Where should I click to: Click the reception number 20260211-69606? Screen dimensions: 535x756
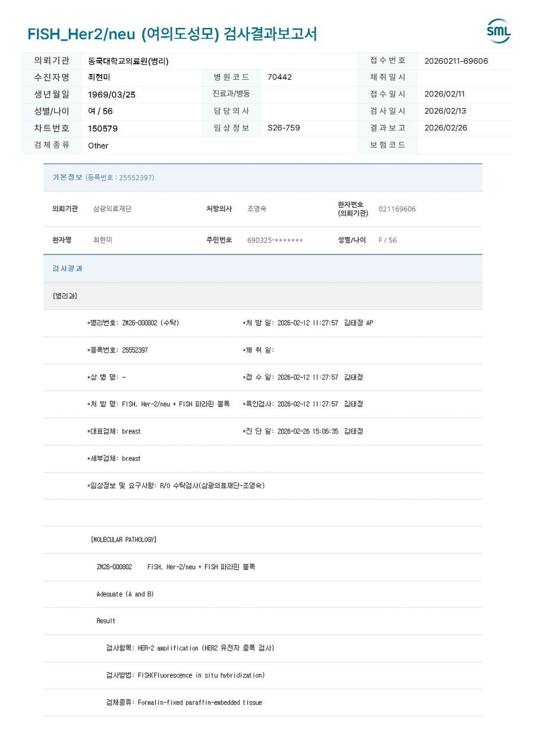(x=456, y=61)
